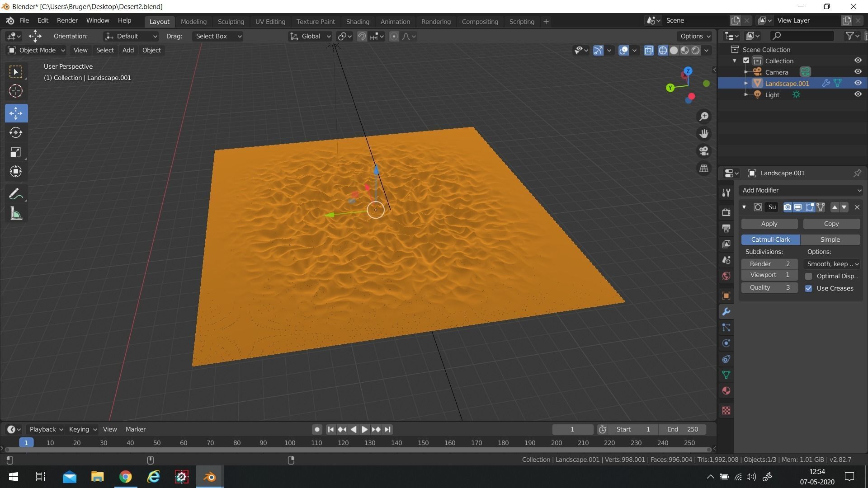Open the Modifiers wrench tab

coord(726,312)
